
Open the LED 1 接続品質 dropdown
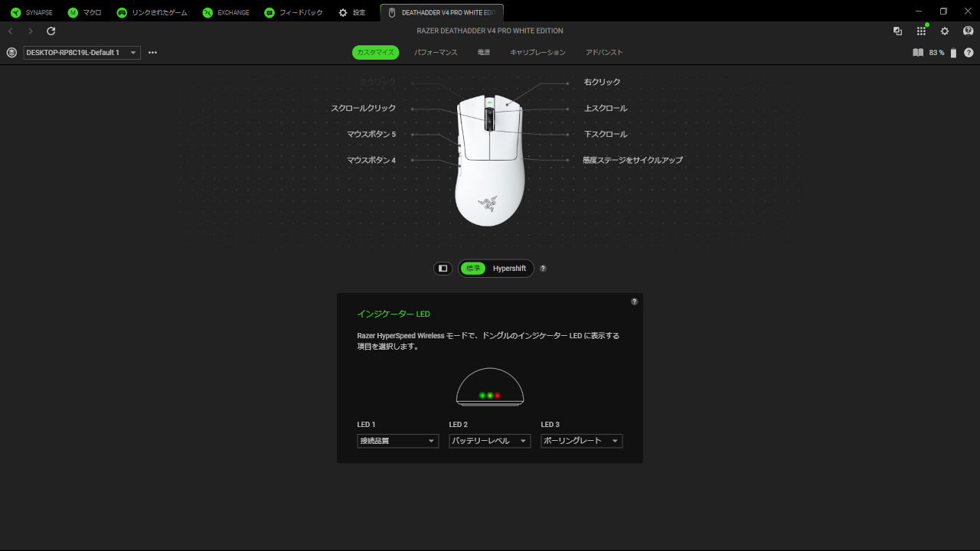[x=398, y=441]
